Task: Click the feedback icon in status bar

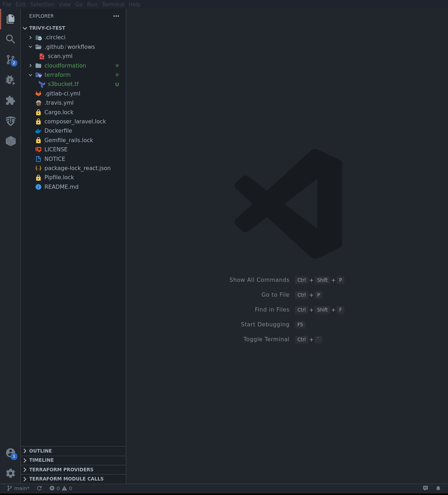Action: 425,488
